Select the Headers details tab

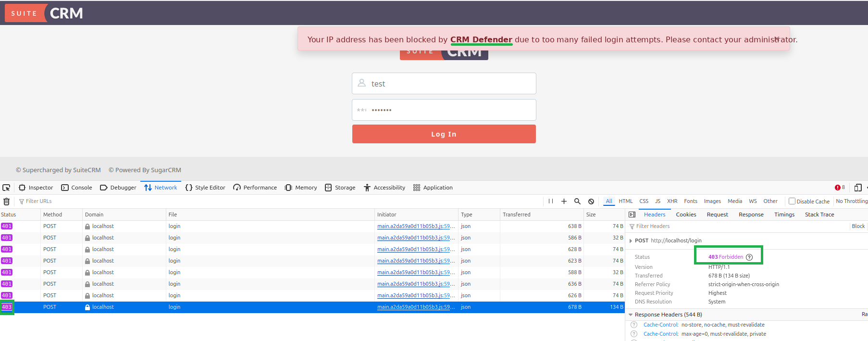(x=655, y=215)
